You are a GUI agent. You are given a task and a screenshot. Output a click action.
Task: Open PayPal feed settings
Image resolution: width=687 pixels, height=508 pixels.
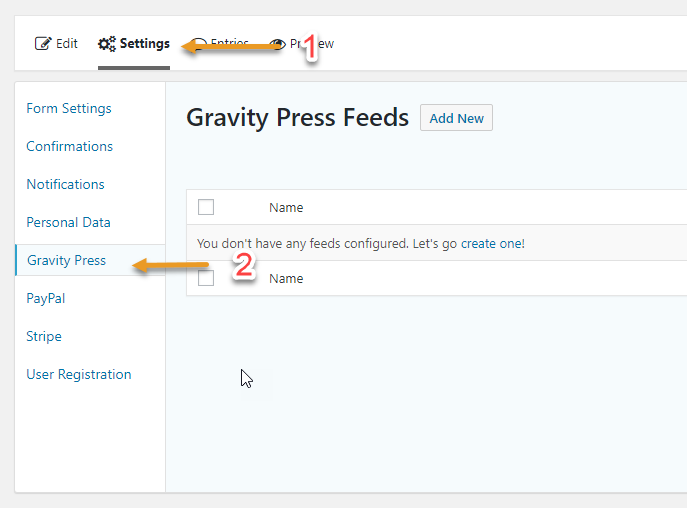[46, 298]
